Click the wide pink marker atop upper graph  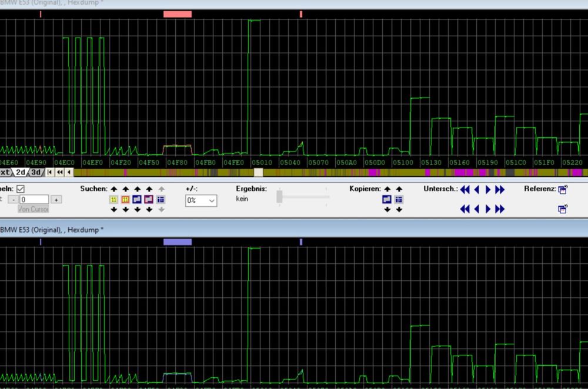pyautogui.click(x=178, y=14)
